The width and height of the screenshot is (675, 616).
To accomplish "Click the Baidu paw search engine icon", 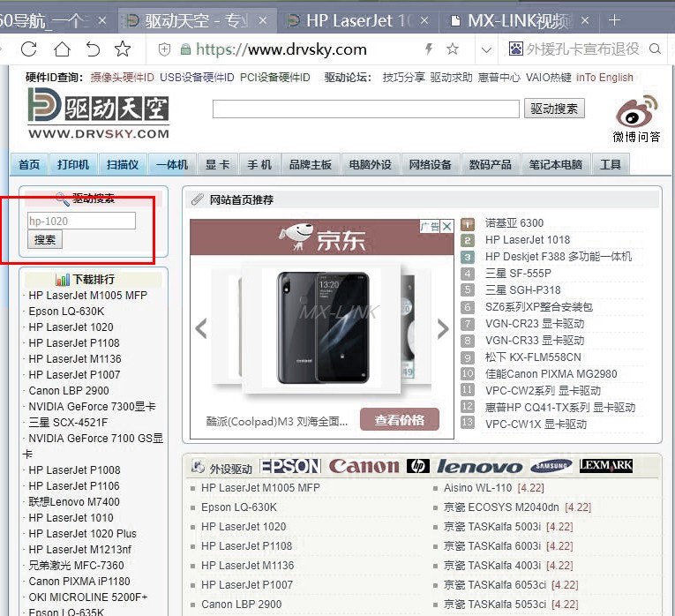I will 515,49.
